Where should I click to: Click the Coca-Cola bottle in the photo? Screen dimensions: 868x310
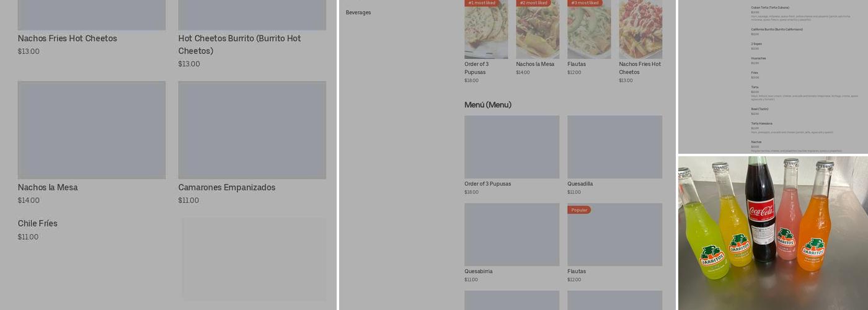pyautogui.click(x=761, y=211)
